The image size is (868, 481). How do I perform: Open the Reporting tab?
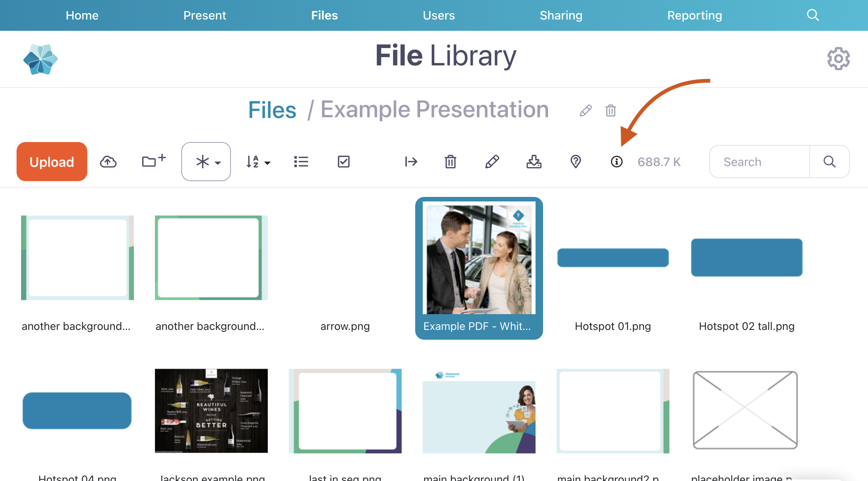(694, 15)
